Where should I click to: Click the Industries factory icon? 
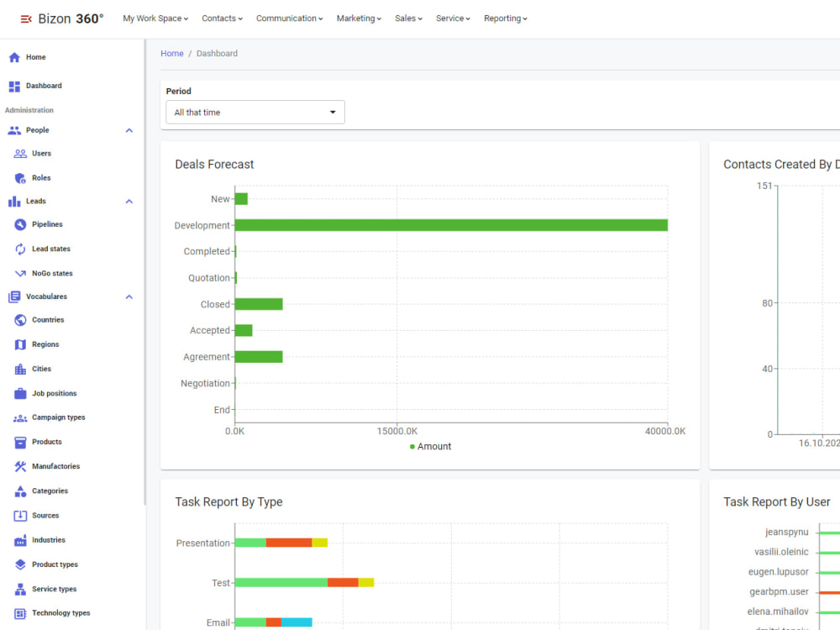click(20, 540)
